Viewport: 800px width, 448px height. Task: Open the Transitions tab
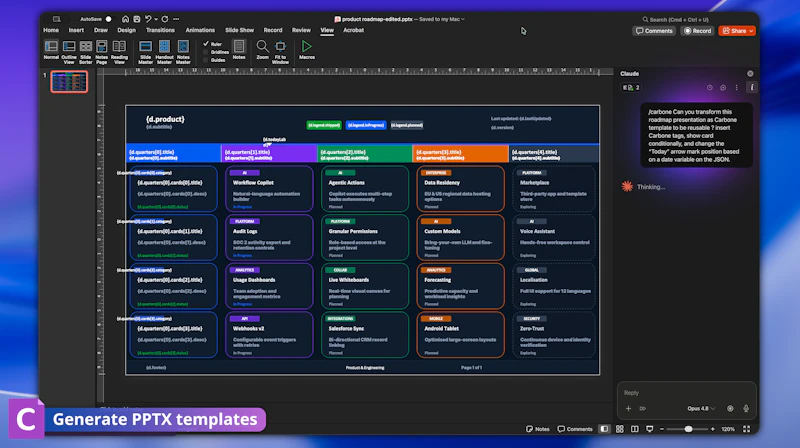click(160, 30)
